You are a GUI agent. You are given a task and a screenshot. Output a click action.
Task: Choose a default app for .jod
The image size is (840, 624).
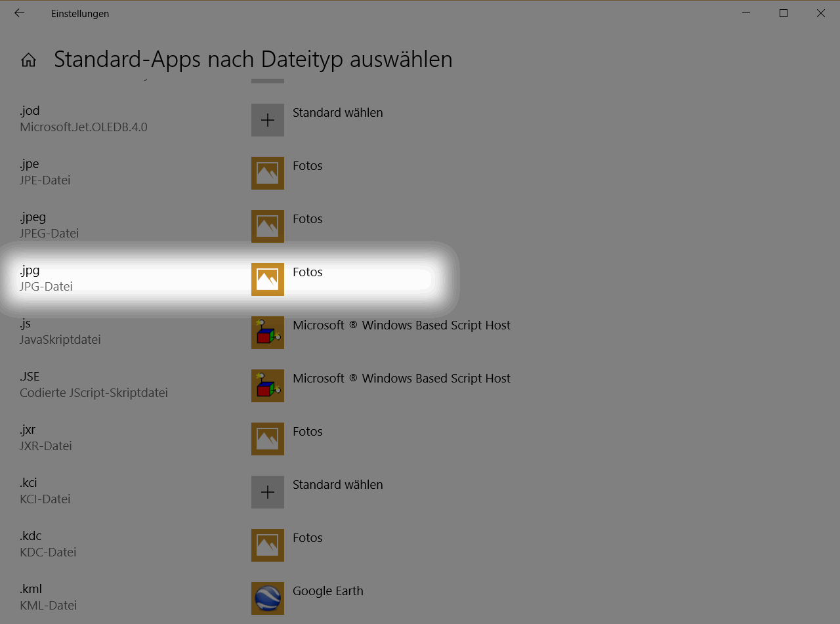coord(338,113)
